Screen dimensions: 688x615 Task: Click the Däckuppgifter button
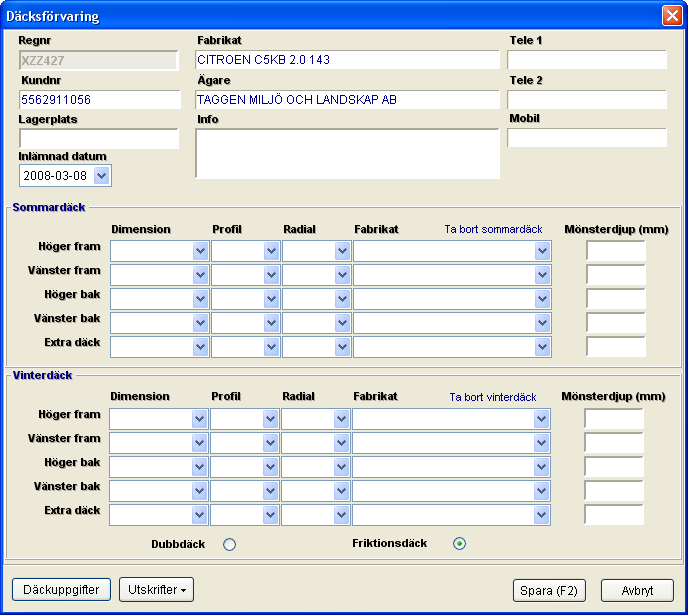click(61, 590)
